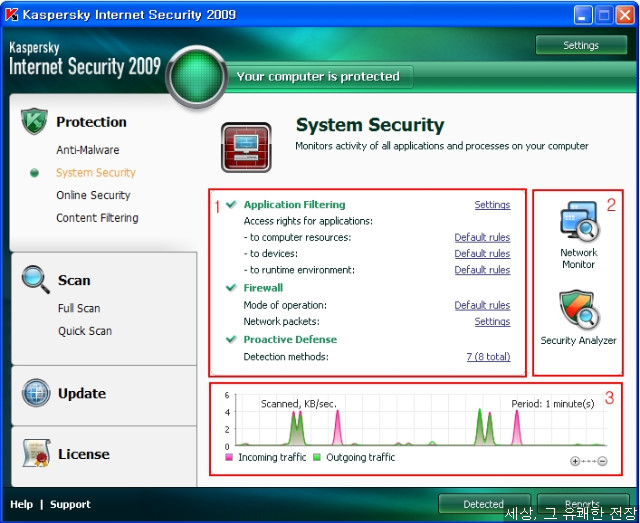
Task: Open the Support link
Action: pos(70,504)
